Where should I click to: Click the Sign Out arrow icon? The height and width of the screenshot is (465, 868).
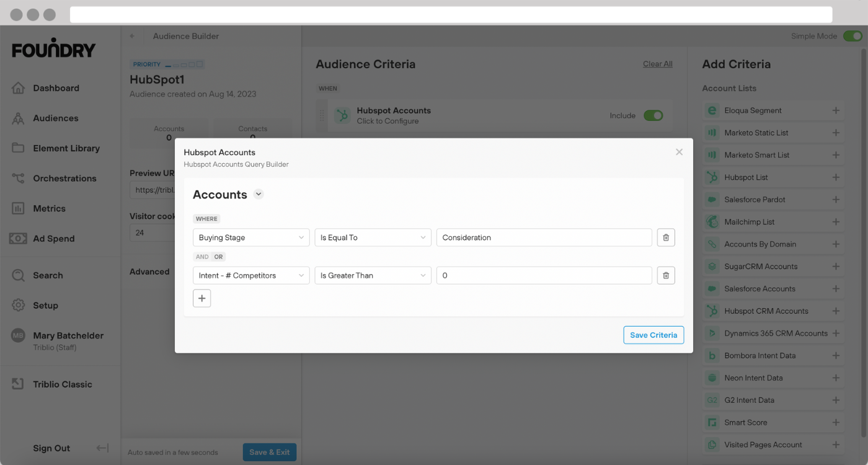pos(103,448)
